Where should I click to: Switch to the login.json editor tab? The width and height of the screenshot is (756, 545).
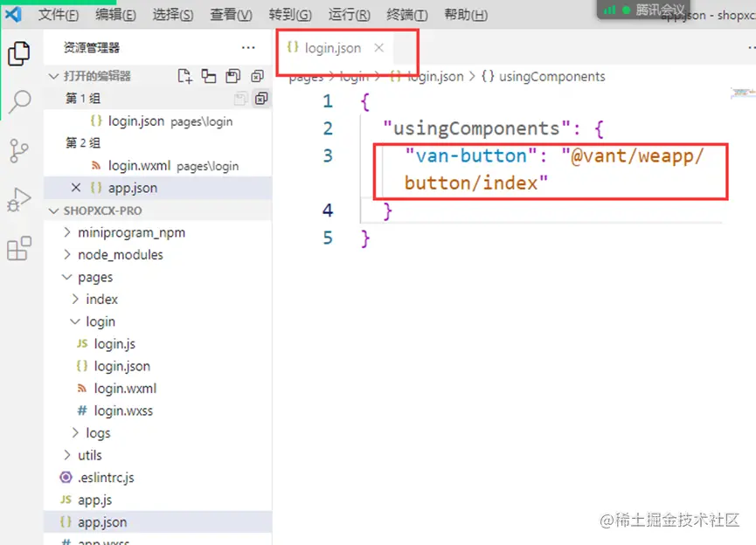(333, 48)
